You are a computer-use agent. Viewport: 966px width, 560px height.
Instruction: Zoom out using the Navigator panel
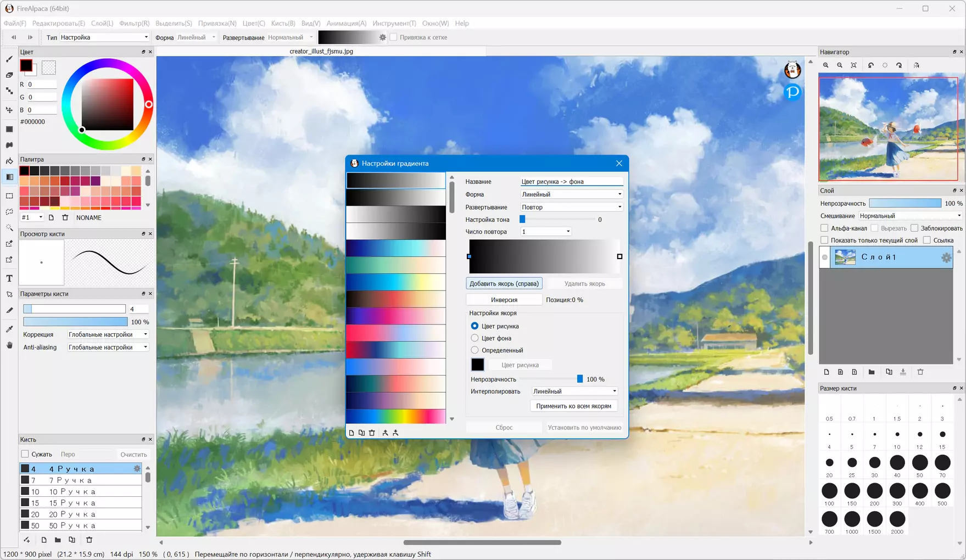[x=840, y=65]
